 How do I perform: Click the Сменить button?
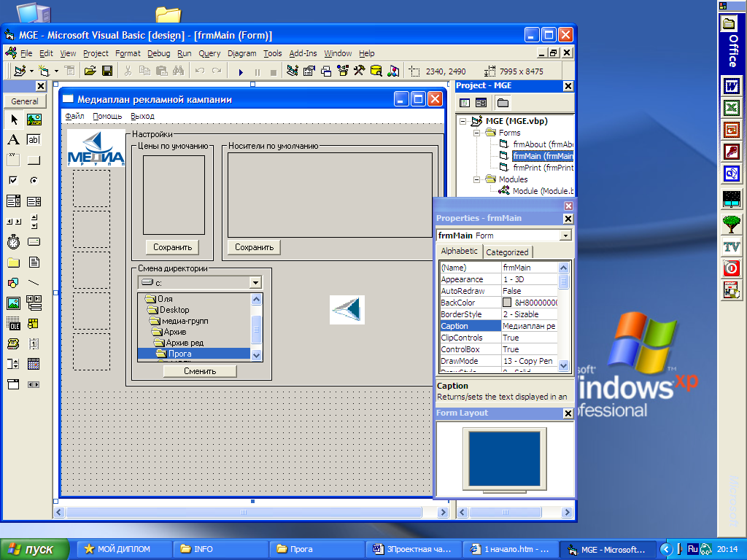click(200, 370)
